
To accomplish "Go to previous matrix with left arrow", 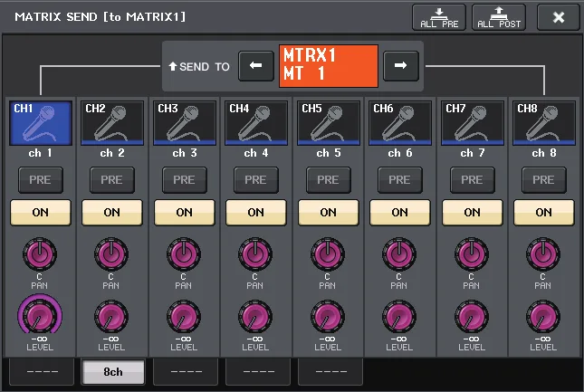I will coord(256,66).
